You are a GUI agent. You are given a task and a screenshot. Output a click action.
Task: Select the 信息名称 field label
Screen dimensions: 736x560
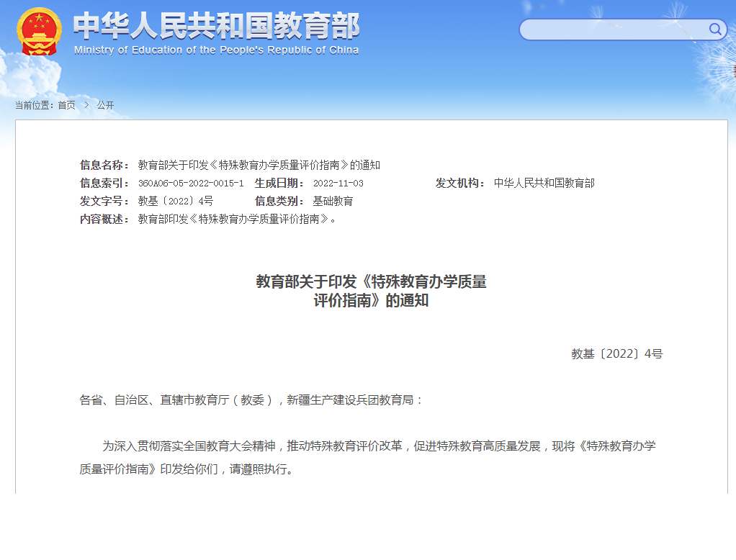pos(104,165)
